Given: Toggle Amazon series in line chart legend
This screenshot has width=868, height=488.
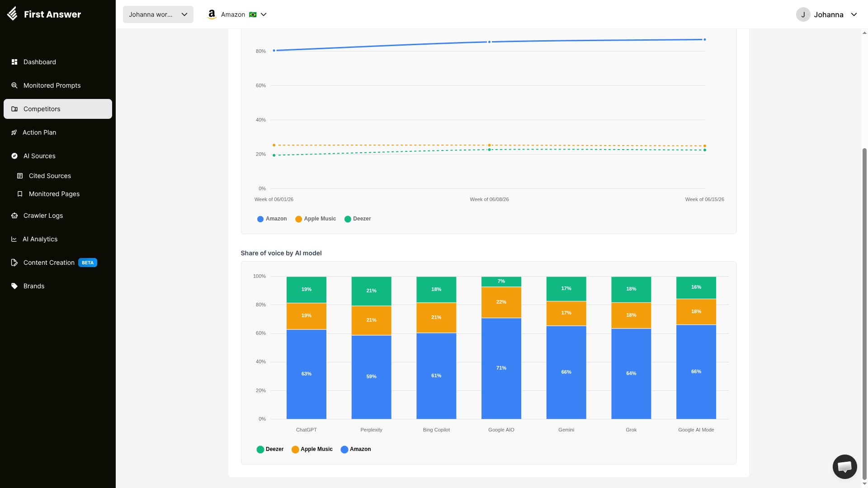Looking at the screenshot, I should coord(272,219).
